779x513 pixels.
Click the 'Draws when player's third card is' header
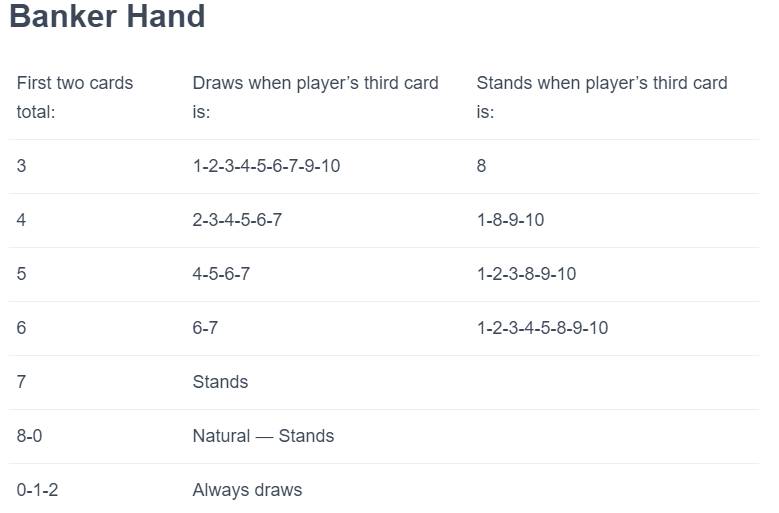pyautogui.click(x=315, y=97)
